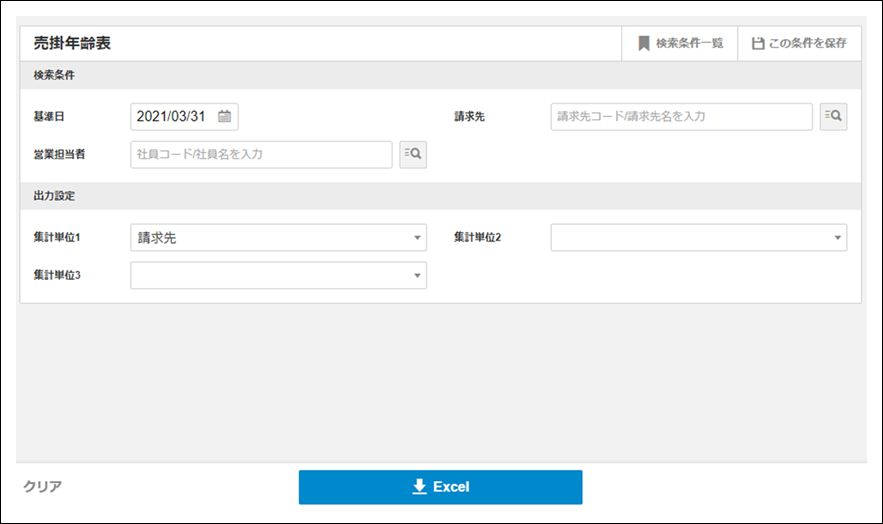Click the 出力設定 section header
Image resolution: width=883 pixels, height=524 pixels.
(440, 196)
